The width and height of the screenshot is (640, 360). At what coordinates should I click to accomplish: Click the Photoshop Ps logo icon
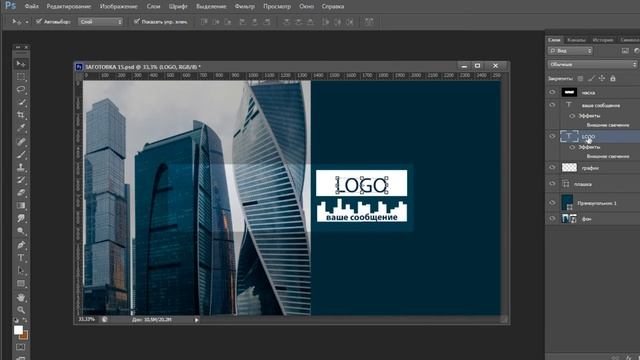point(10,6)
